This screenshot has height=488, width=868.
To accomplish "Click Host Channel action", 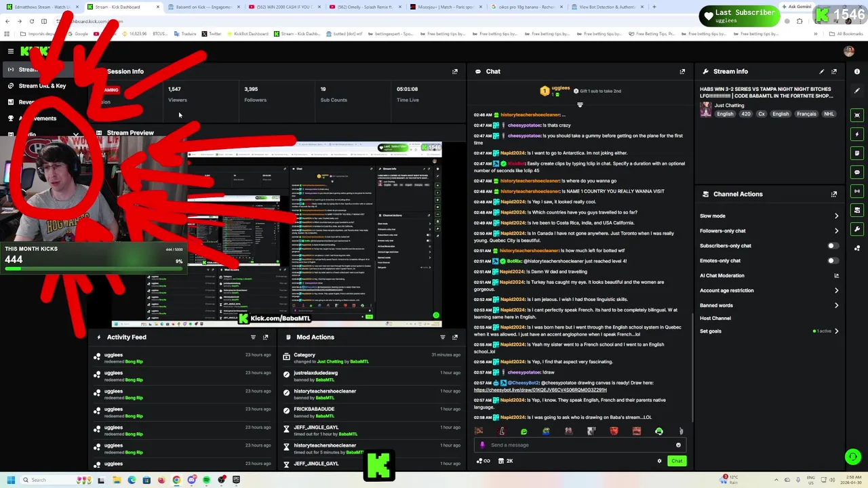I will click(x=715, y=319).
